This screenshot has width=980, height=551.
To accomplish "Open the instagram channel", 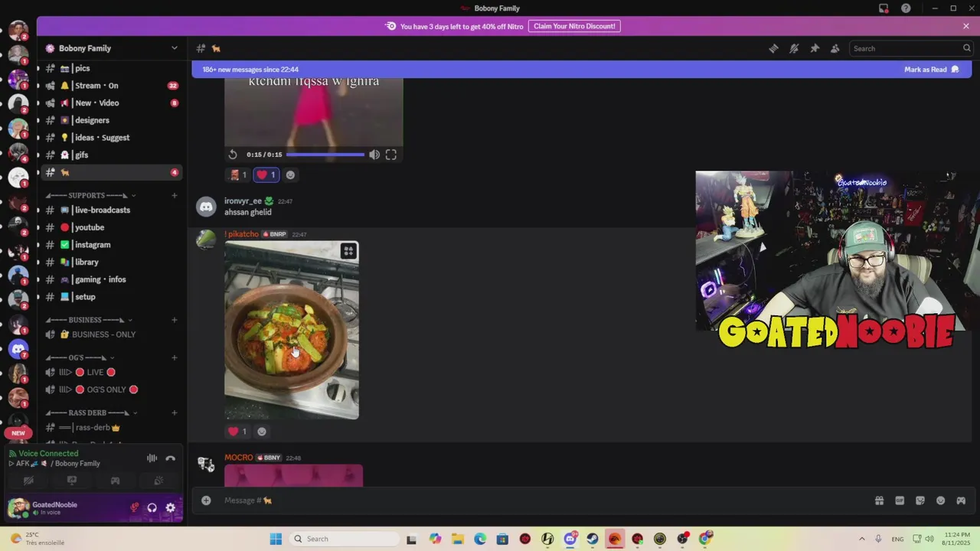I will click(111, 245).
